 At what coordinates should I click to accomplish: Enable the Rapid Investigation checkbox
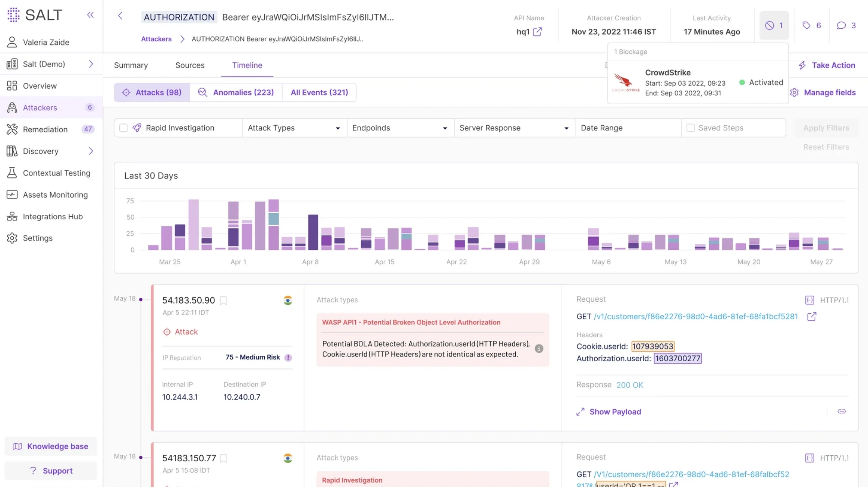click(123, 128)
